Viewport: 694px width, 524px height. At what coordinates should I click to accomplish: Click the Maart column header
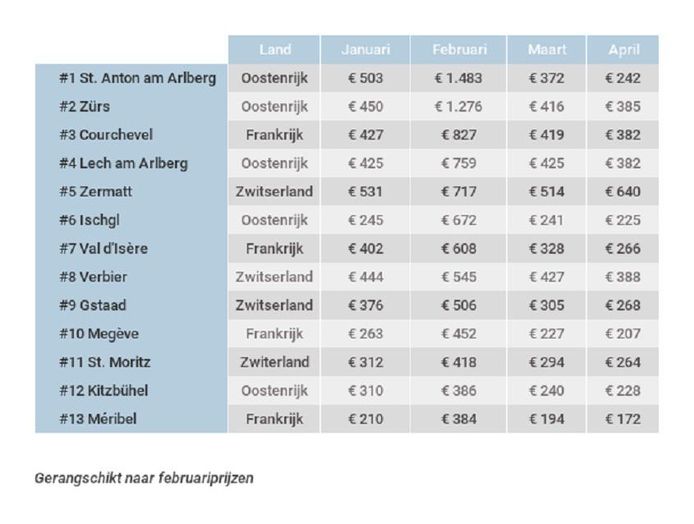click(x=546, y=50)
